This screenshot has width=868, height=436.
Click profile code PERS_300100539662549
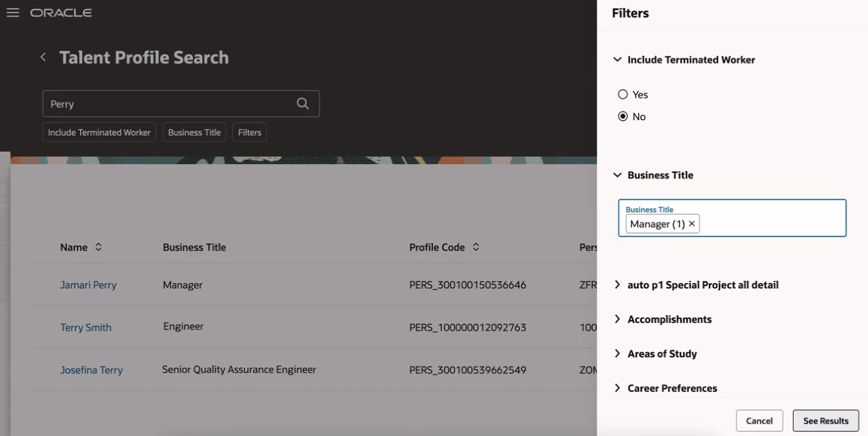[x=467, y=370]
